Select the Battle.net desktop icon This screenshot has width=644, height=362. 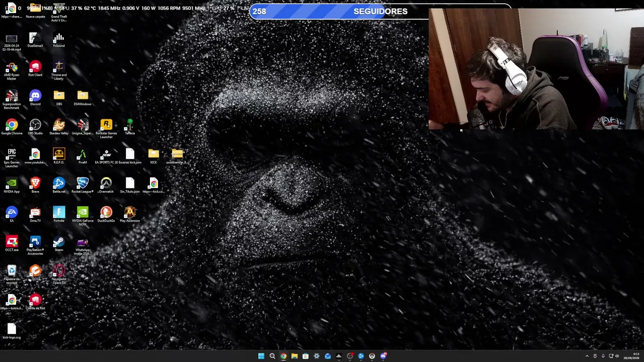59,184
